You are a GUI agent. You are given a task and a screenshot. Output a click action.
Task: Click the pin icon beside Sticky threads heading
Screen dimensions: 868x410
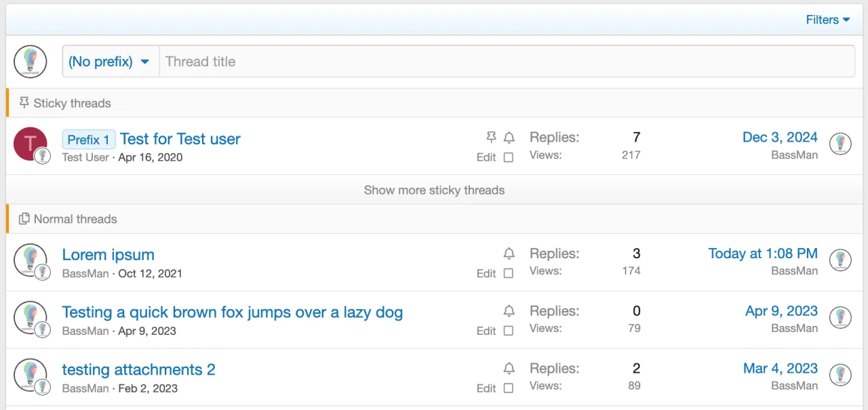(x=24, y=102)
